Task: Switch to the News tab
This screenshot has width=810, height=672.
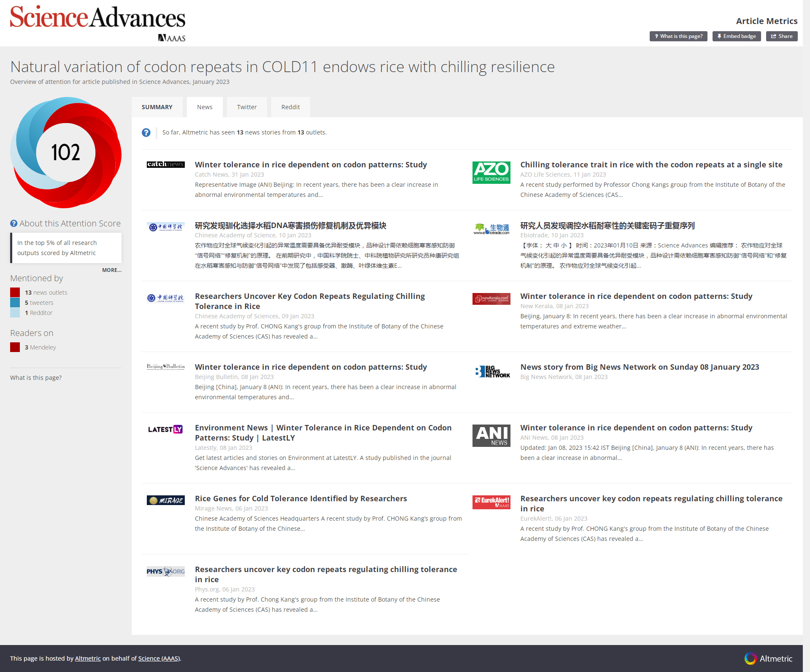Action: coord(205,107)
